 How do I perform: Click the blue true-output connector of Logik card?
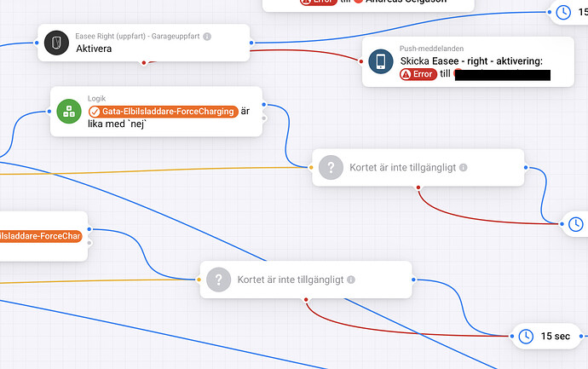pos(264,105)
